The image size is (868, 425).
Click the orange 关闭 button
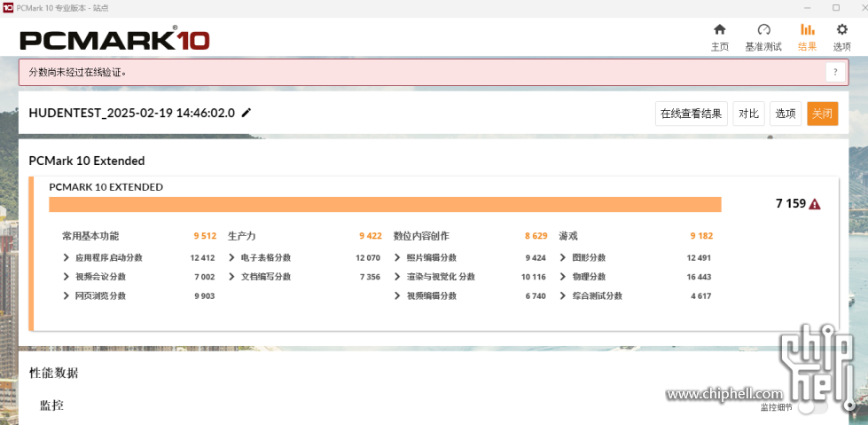[x=823, y=114]
